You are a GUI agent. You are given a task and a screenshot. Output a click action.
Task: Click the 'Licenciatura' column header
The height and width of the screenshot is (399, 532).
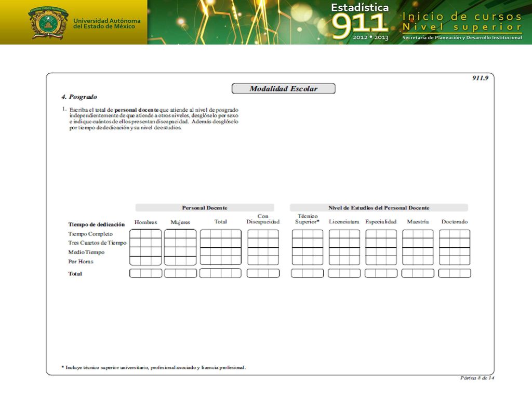(344, 221)
